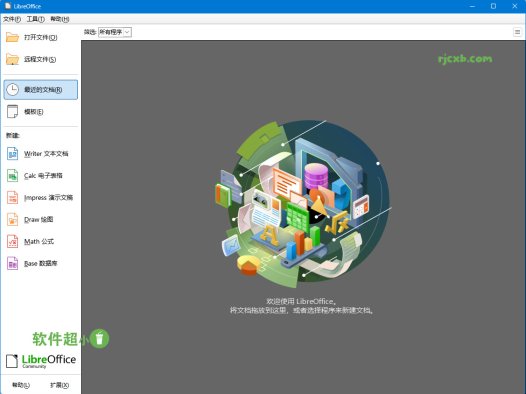
Task: Minimize the LibreOffice window
Action: coord(472,6)
